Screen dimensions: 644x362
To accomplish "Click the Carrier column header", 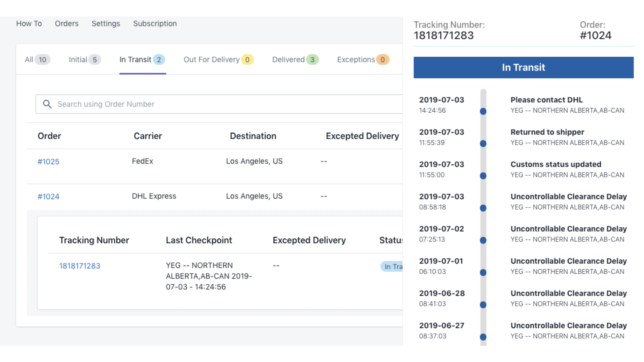I will (148, 136).
